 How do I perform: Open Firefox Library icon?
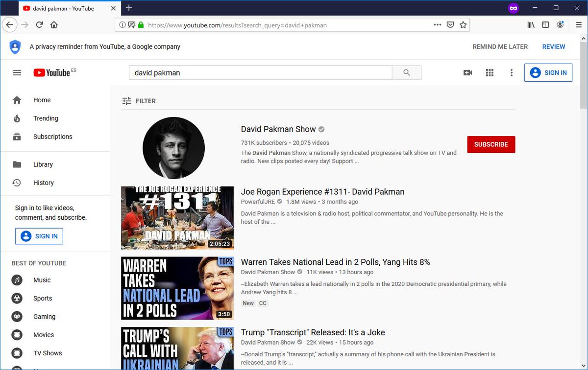point(531,25)
